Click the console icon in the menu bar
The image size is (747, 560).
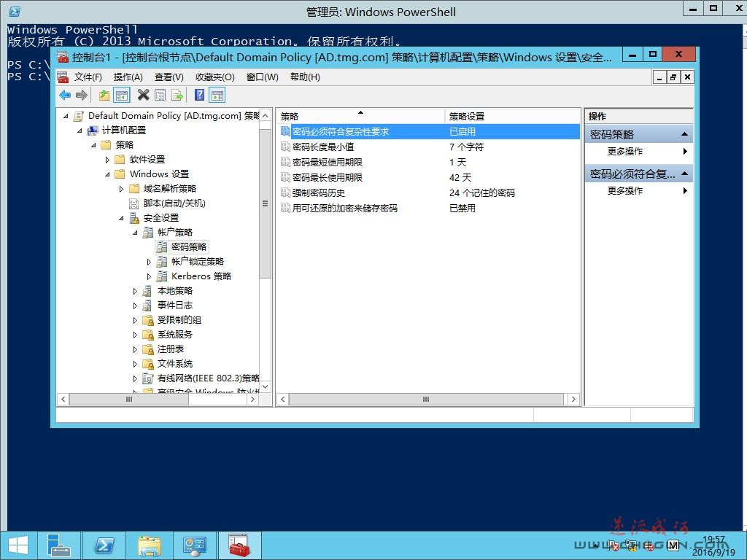click(x=63, y=77)
